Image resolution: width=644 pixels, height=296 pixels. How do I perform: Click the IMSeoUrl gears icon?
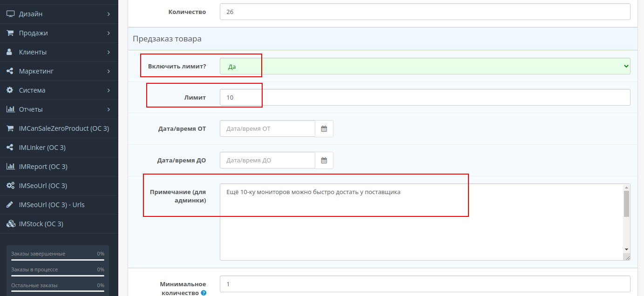click(10, 186)
